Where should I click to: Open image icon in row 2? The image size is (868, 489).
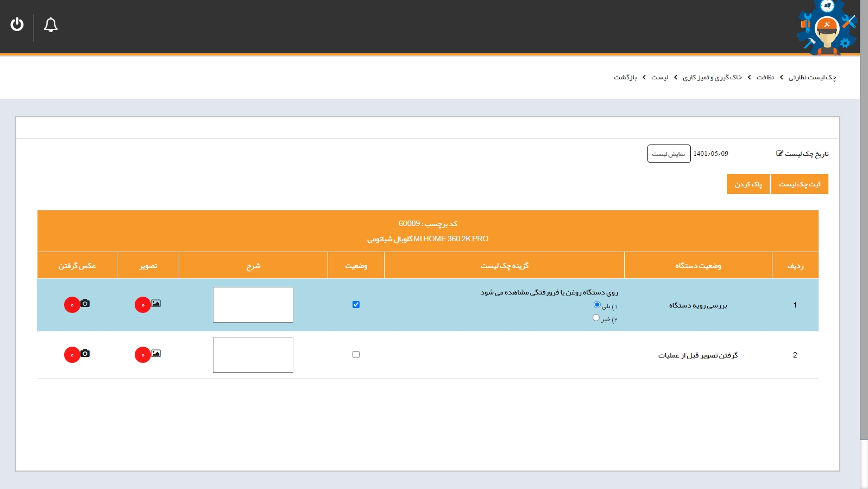(x=156, y=353)
